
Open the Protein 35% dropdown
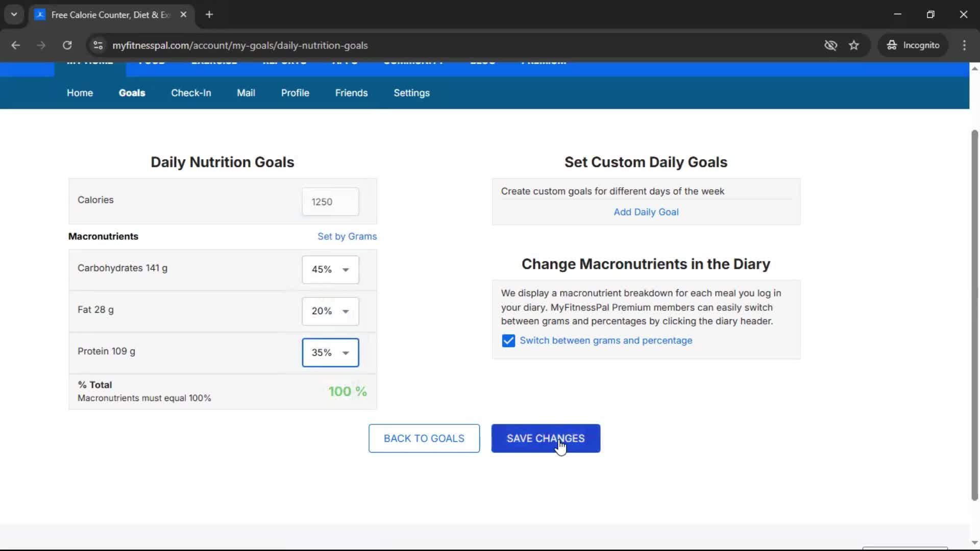(330, 353)
